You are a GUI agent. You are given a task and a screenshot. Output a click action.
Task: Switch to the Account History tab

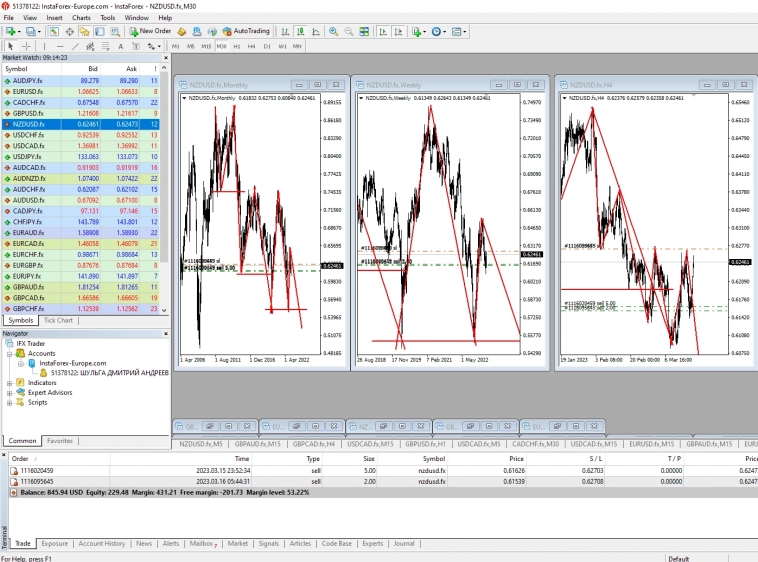(101, 543)
